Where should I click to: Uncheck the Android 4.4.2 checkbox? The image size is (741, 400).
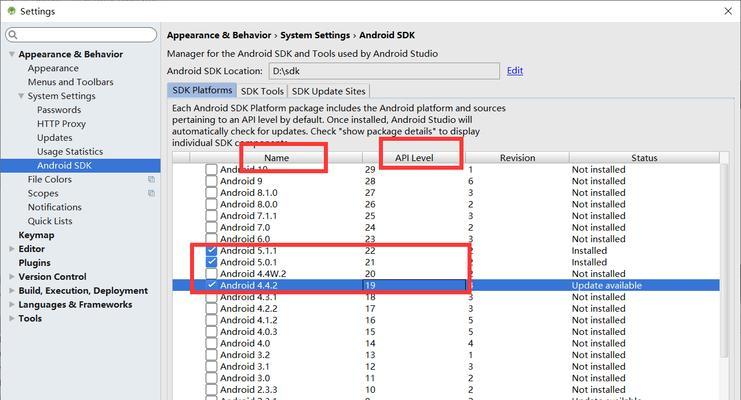click(211, 285)
